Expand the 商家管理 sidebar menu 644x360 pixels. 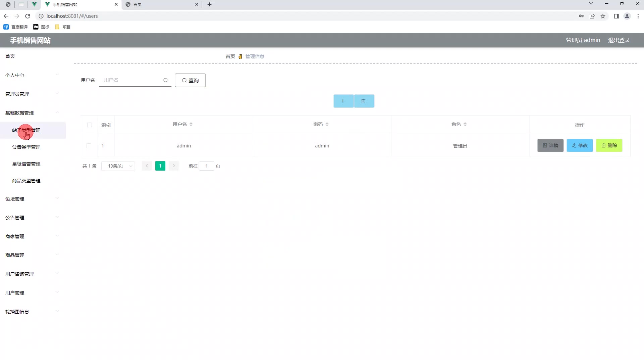(x=33, y=236)
